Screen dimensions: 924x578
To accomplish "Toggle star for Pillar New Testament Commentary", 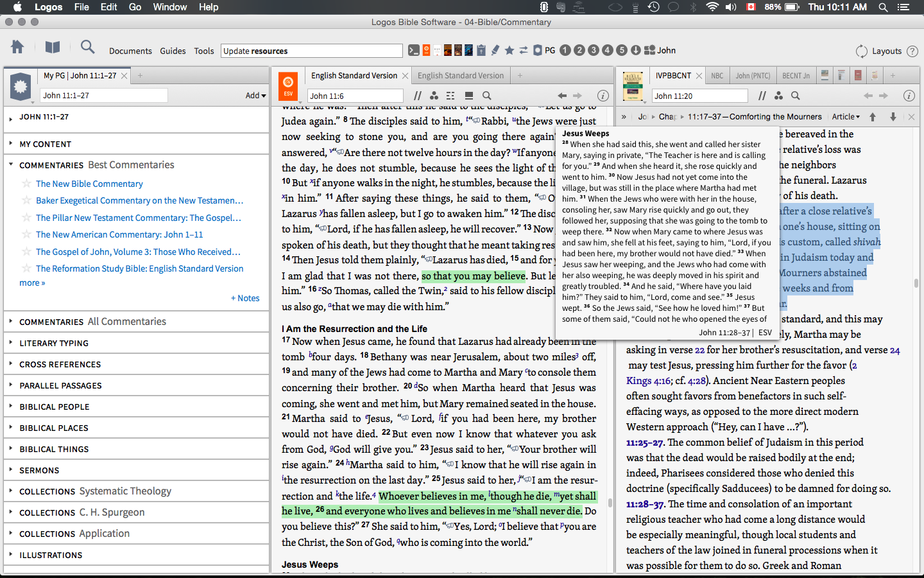I will (26, 218).
